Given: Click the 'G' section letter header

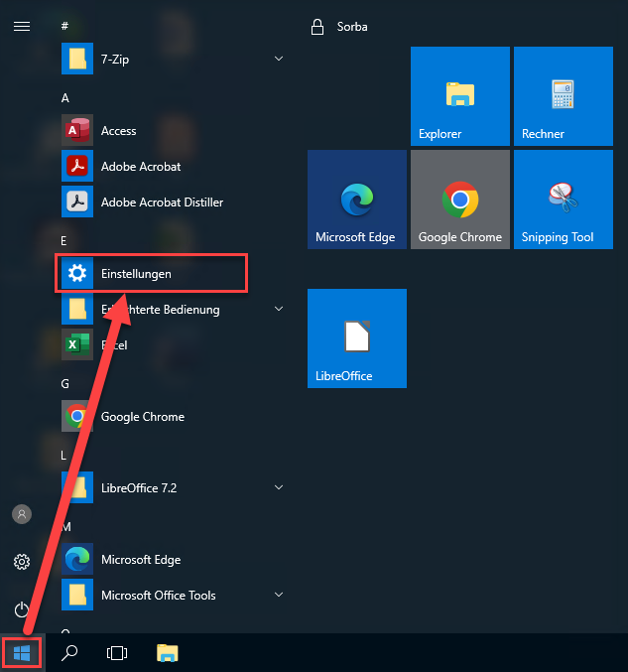Looking at the screenshot, I should coord(65,383).
